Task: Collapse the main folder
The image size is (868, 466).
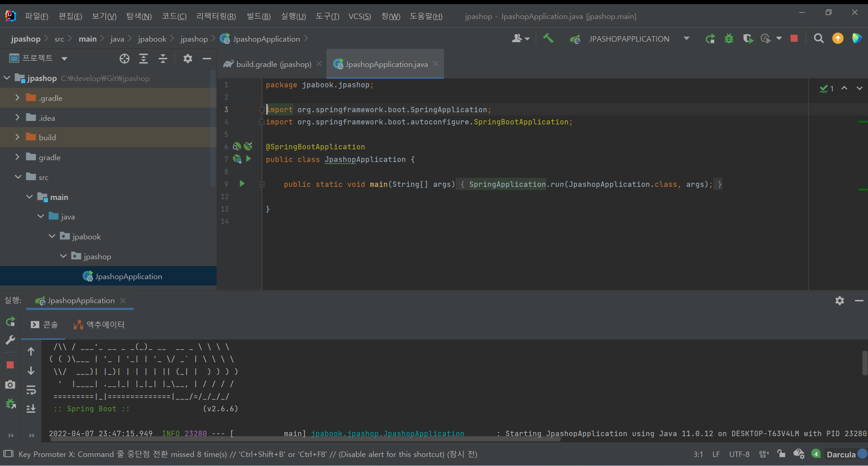Action: point(29,197)
